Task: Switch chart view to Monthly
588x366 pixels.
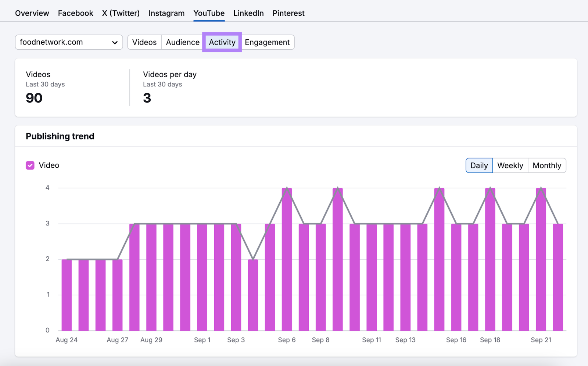Action: 547,165
